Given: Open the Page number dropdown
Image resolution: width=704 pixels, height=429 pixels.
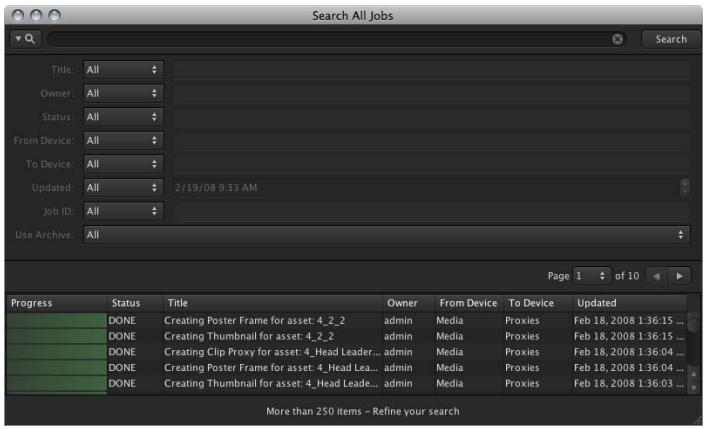Looking at the screenshot, I should point(592,276).
